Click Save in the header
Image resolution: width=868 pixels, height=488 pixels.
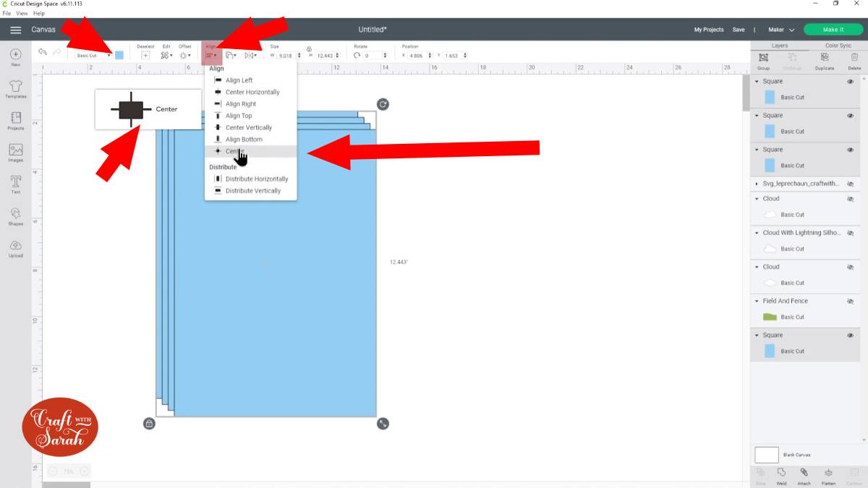pyautogui.click(x=739, y=30)
